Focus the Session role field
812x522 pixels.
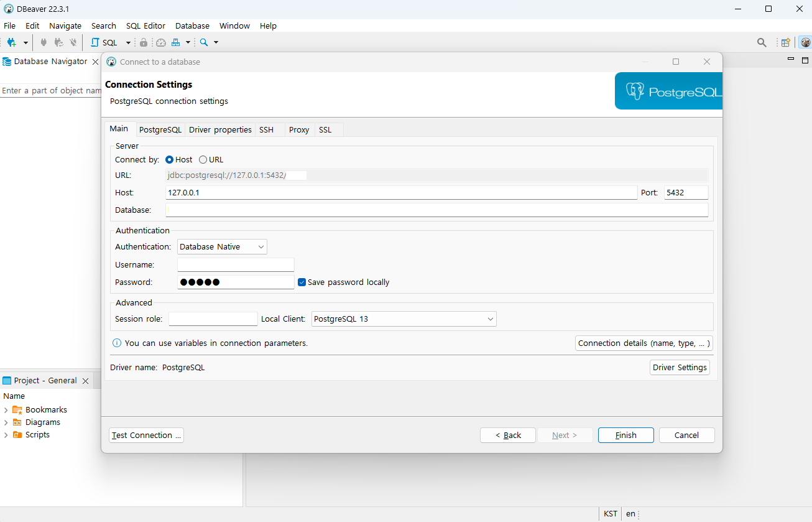point(213,319)
